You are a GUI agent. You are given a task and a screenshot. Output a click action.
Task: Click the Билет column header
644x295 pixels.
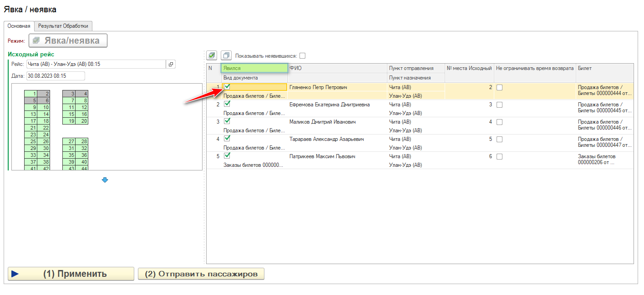tap(604, 68)
